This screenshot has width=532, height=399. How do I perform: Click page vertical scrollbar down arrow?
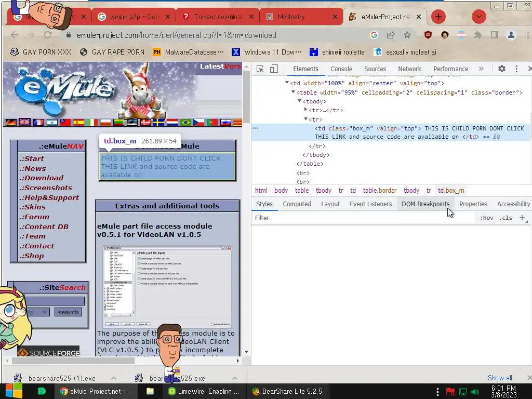(247, 352)
